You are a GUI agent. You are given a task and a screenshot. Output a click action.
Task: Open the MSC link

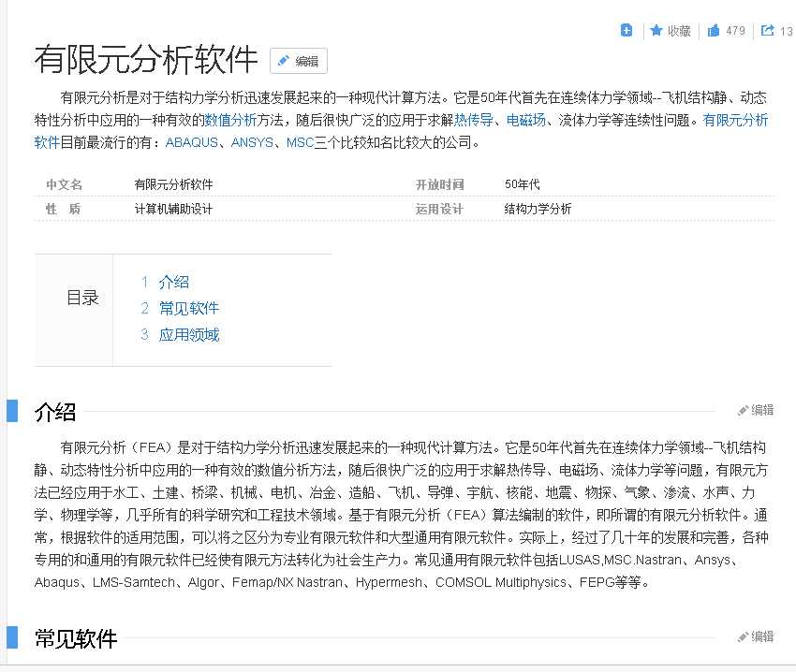pos(300,142)
